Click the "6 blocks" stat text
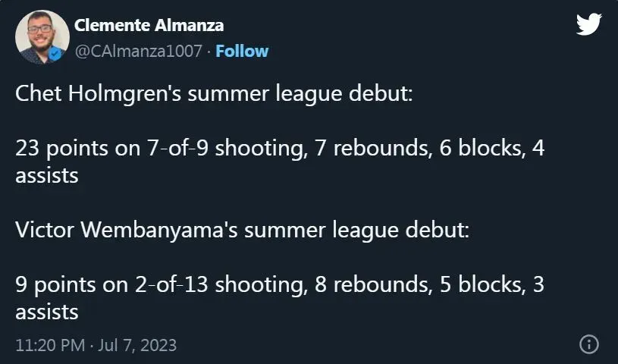The image size is (618, 364). (475, 148)
